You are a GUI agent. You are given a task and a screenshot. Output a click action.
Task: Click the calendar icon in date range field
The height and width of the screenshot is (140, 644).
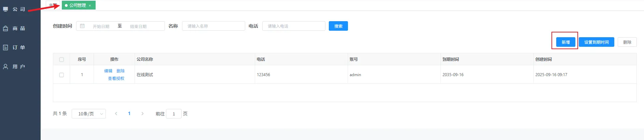click(x=82, y=26)
